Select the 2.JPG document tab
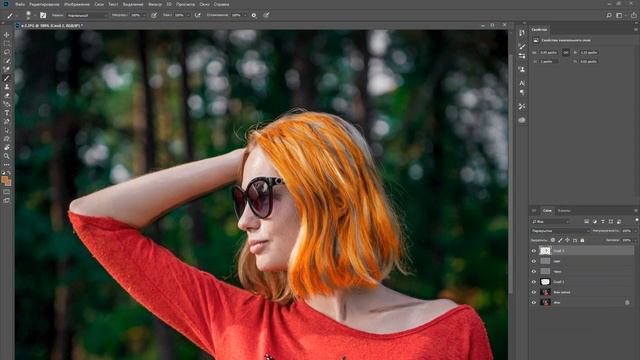Screen dimensions: 640x360 click(x=51, y=26)
